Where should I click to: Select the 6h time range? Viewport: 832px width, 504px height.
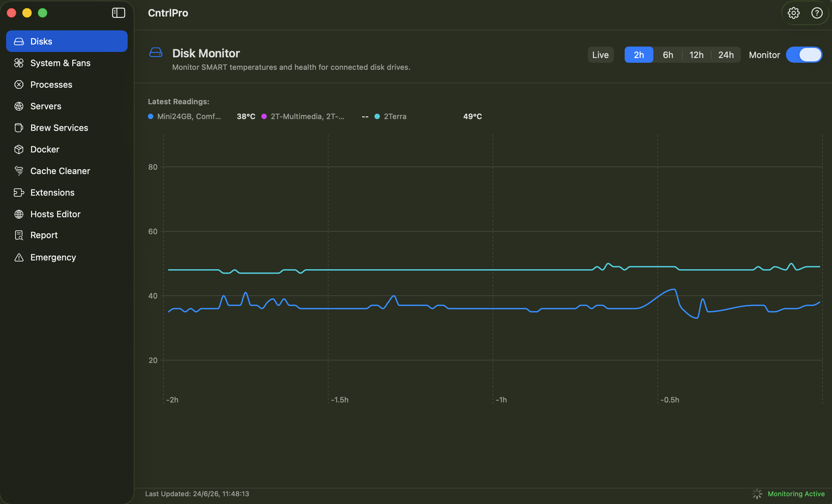pos(668,55)
